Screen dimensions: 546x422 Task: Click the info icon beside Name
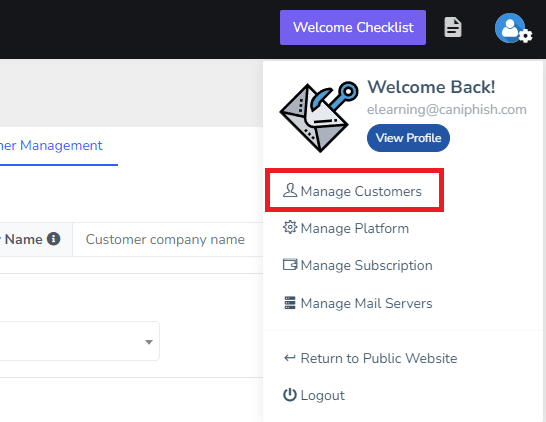click(x=54, y=239)
